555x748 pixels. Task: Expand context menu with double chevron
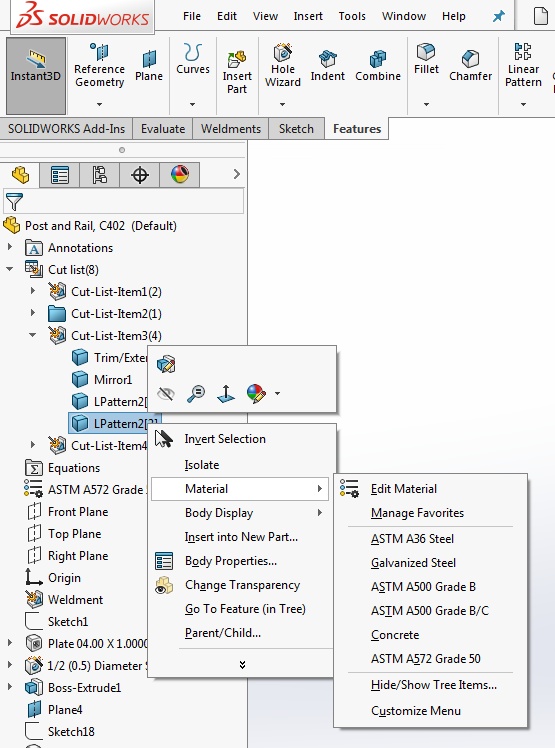pyautogui.click(x=242, y=665)
